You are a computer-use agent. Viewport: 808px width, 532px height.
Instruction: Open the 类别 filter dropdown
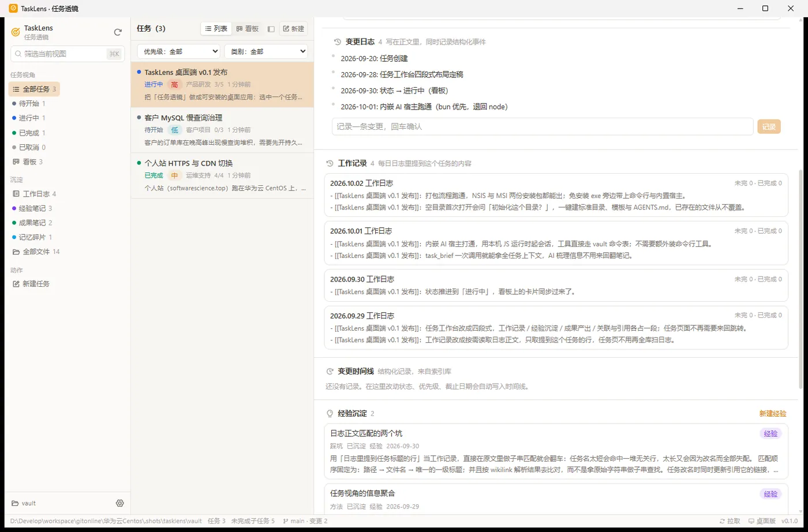click(266, 51)
